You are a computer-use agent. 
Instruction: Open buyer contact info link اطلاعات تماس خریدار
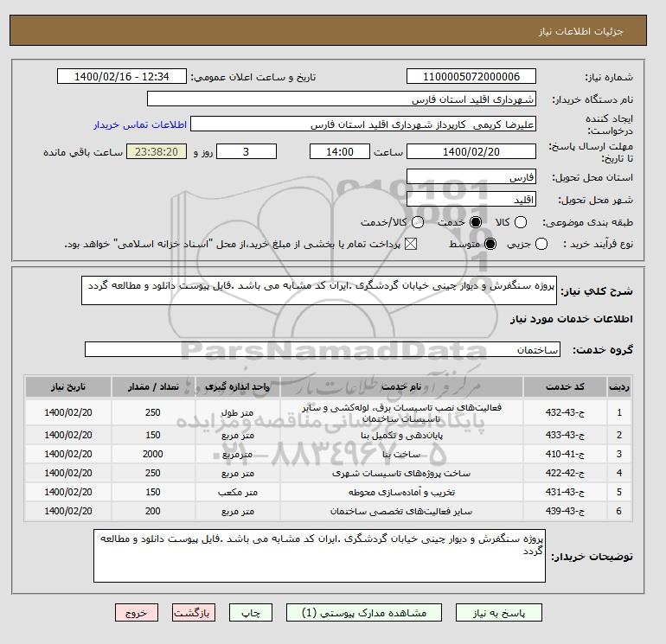[x=140, y=124]
